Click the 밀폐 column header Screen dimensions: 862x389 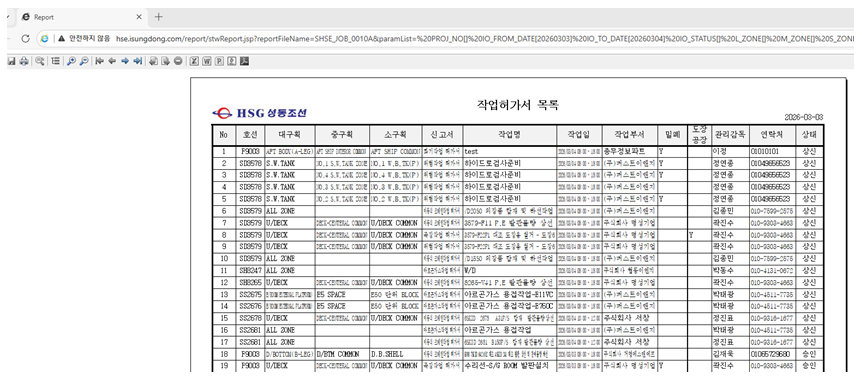(672, 135)
